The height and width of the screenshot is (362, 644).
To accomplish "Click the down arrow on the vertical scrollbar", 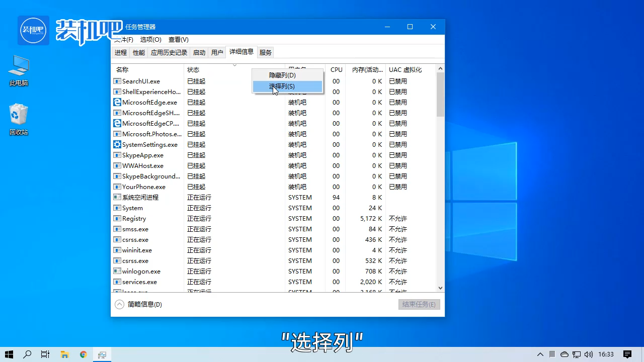I will click(x=440, y=288).
